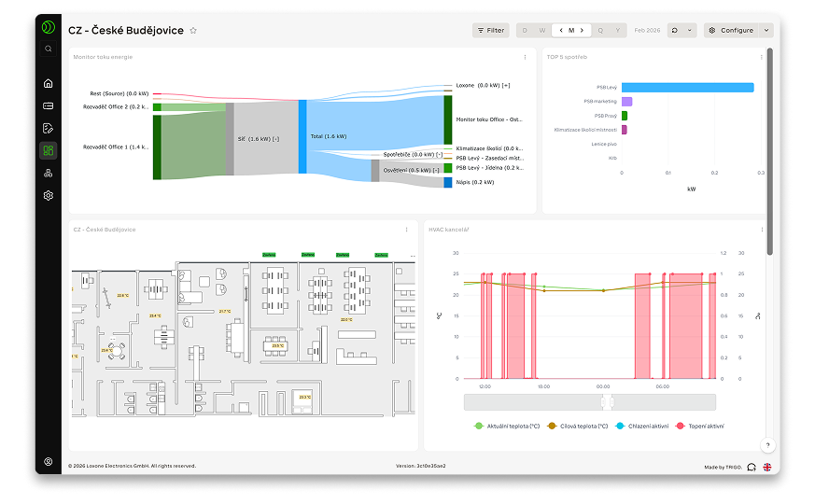Click the Configure button
The image size is (815, 504).
(x=731, y=30)
